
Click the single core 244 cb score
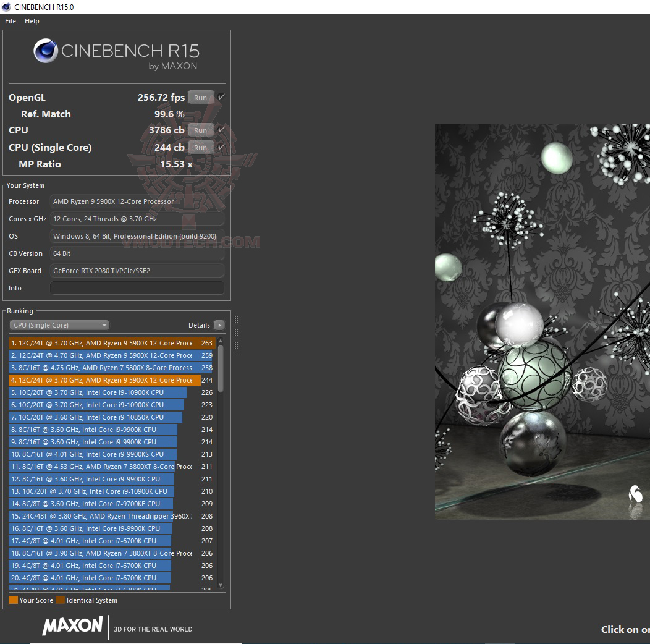pyautogui.click(x=169, y=148)
